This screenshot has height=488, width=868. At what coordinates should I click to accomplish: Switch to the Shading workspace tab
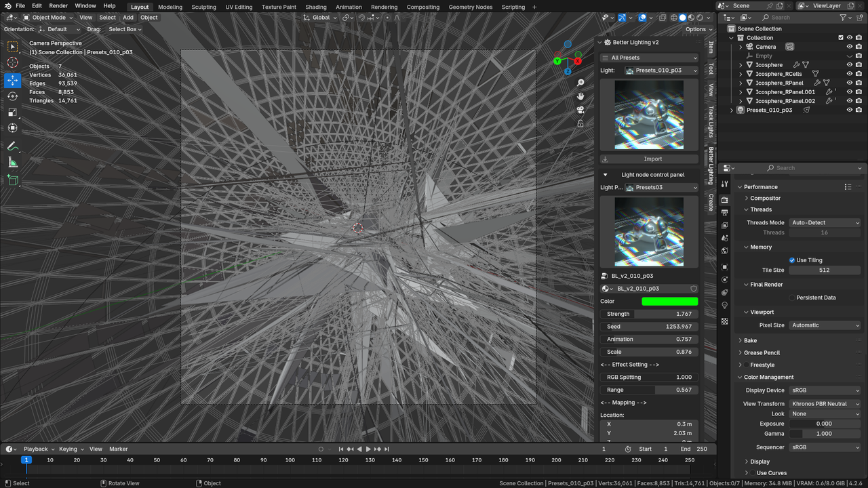[315, 7]
